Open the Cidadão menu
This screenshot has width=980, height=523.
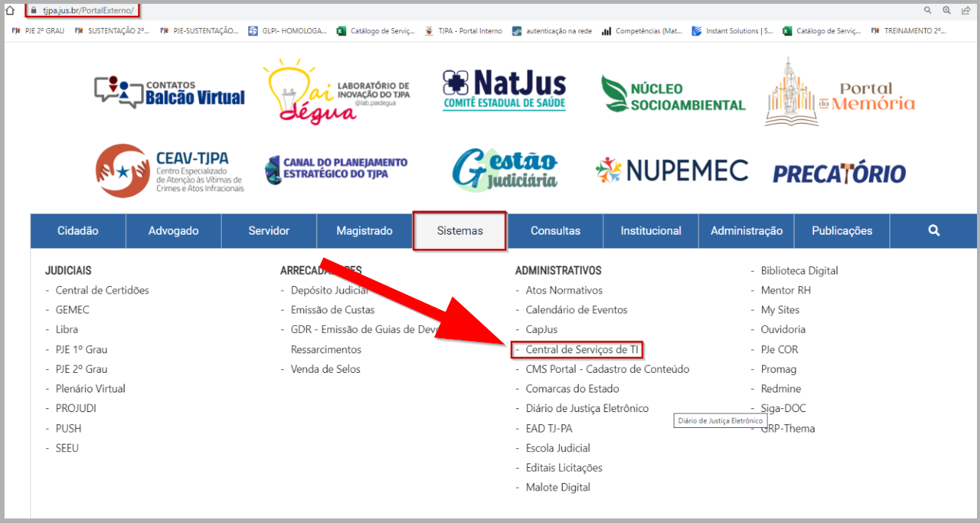[x=78, y=231]
